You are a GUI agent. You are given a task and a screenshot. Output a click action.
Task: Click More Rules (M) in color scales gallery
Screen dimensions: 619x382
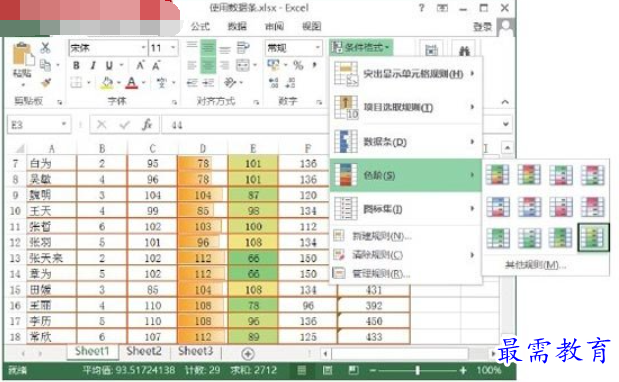click(x=535, y=265)
